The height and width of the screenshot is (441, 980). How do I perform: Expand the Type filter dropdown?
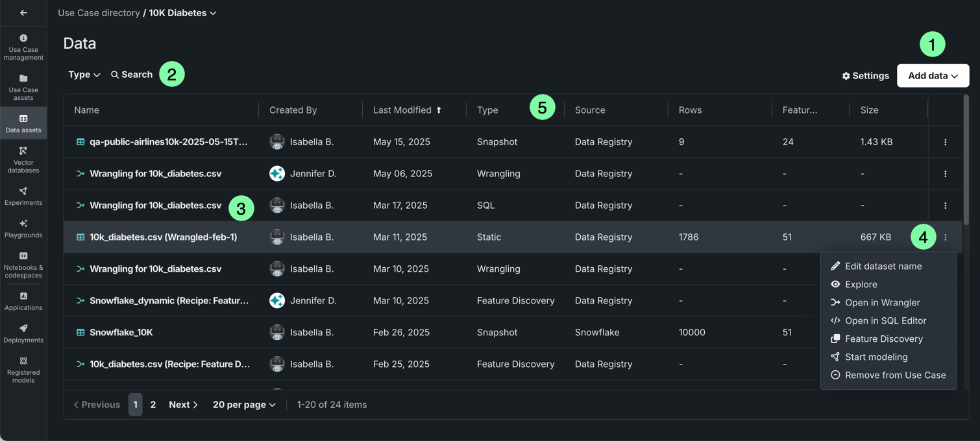(x=84, y=75)
